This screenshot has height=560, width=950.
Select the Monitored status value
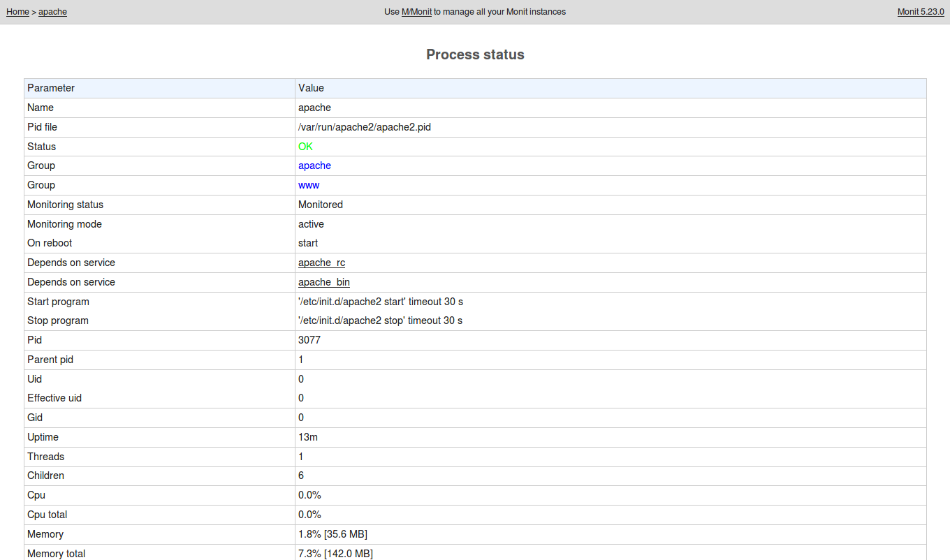[321, 205]
